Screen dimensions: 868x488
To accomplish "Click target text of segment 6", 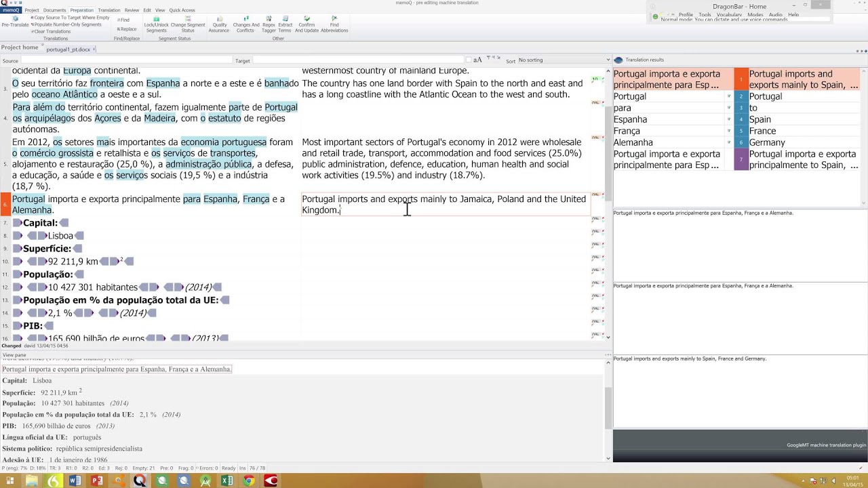I will [444, 205].
